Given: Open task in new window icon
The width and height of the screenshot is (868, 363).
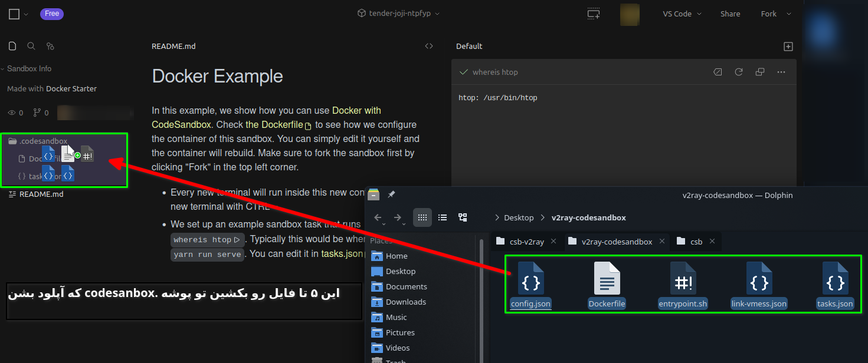Looking at the screenshot, I should pos(760,72).
